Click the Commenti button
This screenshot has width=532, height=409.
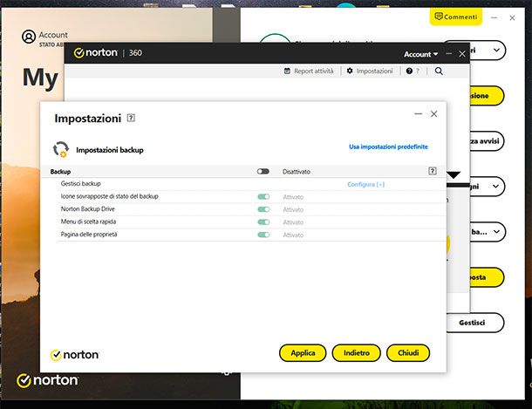point(456,17)
